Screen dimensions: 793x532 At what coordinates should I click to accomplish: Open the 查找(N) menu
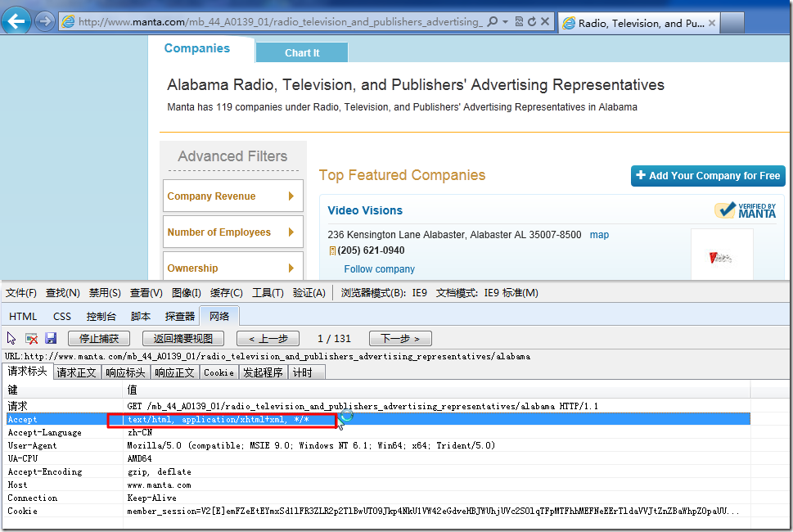click(63, 293)
